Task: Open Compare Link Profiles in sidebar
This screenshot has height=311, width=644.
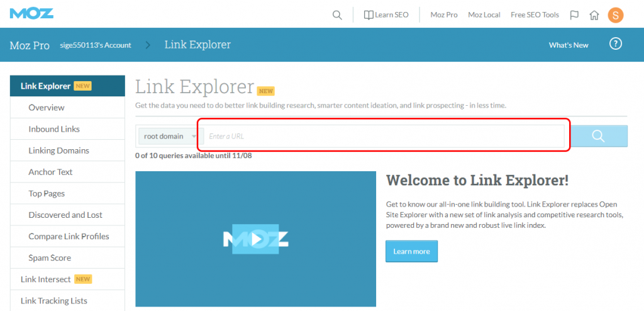Action: (67, 236)
